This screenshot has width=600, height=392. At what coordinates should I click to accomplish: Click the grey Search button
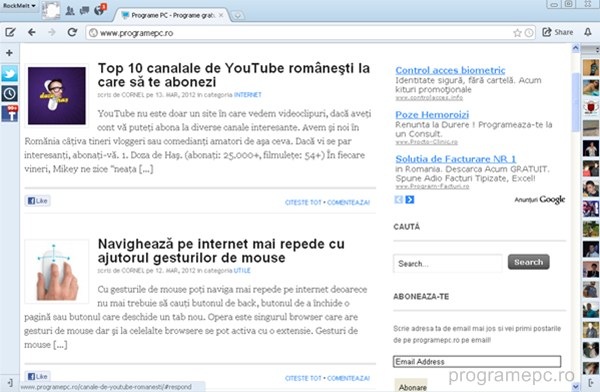click(528, 262)
